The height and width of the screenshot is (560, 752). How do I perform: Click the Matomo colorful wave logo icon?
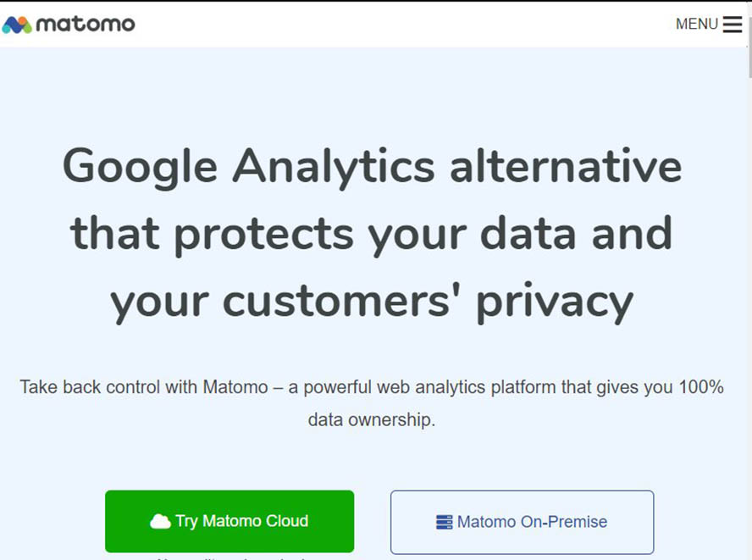click(x=17, y=25)
